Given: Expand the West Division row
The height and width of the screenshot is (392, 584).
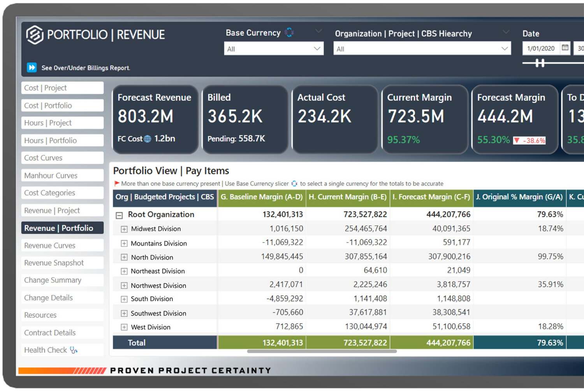Looking at the screenshot, I should click(124, 327).
